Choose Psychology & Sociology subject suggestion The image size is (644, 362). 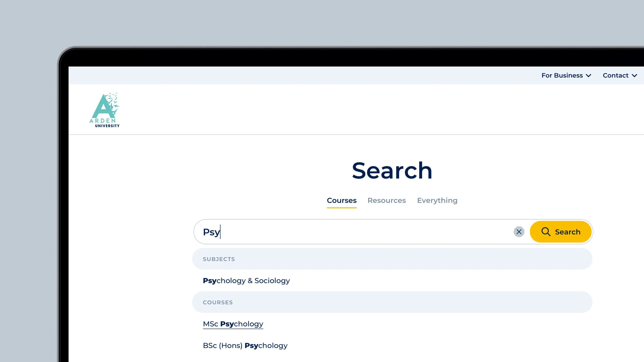click(246, 281)
